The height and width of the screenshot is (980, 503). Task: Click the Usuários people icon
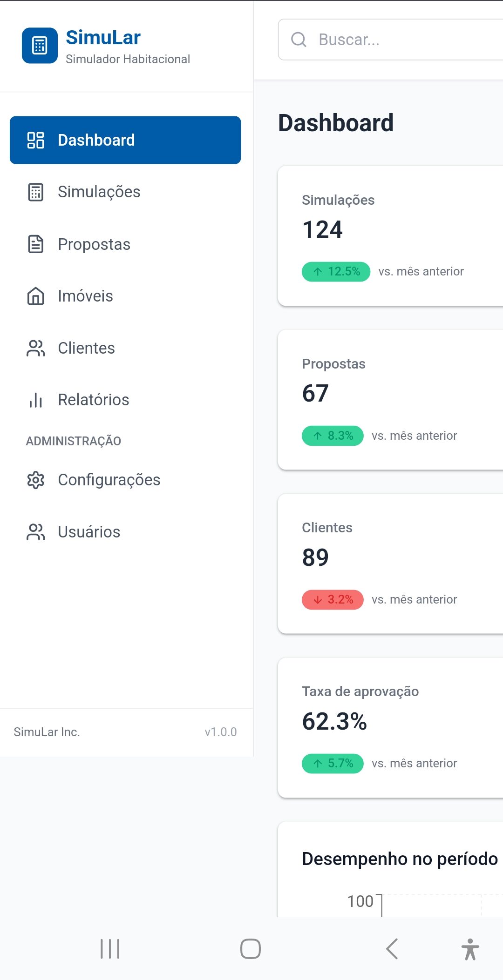35,532
